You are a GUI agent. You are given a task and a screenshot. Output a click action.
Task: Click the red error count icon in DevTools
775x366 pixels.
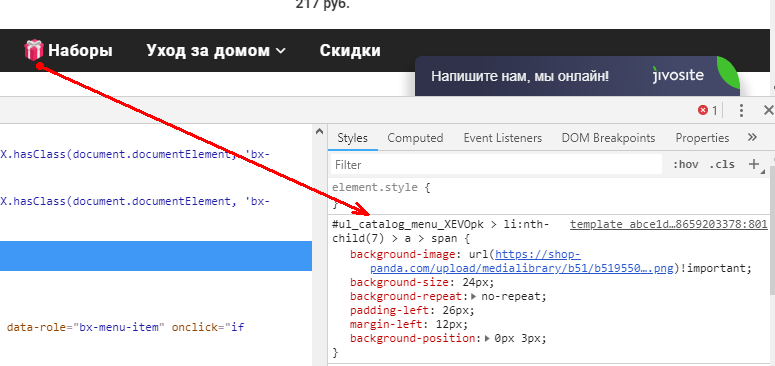click(703, 111)
